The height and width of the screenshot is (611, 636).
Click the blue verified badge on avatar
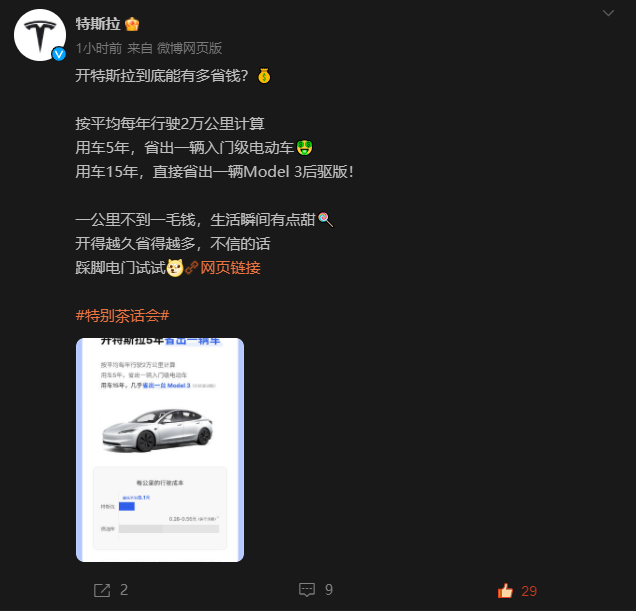click(59, 54)
